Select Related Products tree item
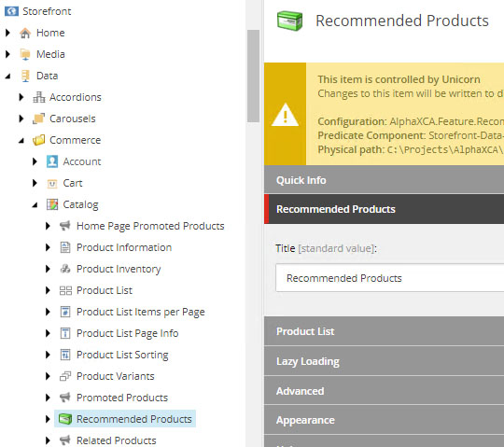The width and height of the screenshot is (504, 447). click(117, 440)
